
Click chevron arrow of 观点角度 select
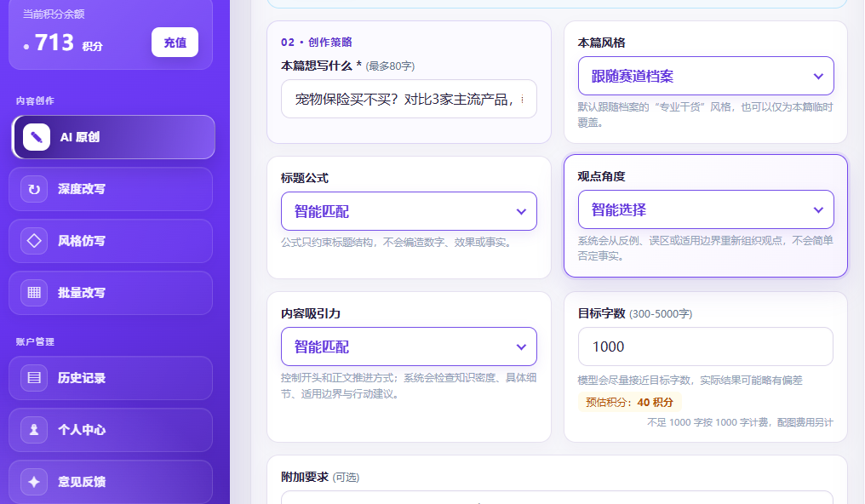tap(818, 210)
